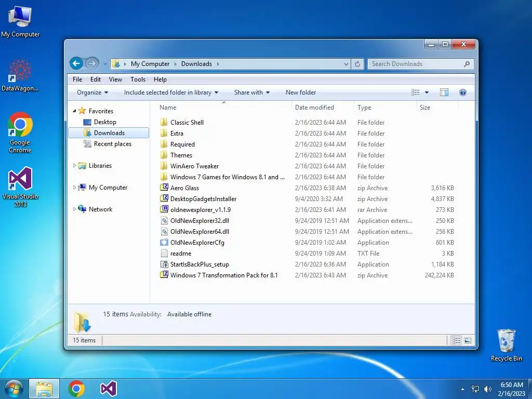532x399 pixels.
Task: Select the oldnewexplorer_v1.1.9 rar icon
Action: pyautogui.click(x=164, y=209)
